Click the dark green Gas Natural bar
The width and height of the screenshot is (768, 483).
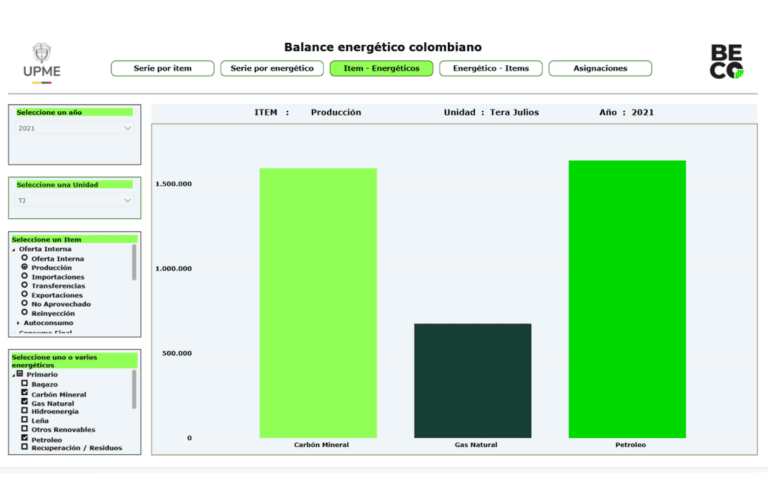472,380
